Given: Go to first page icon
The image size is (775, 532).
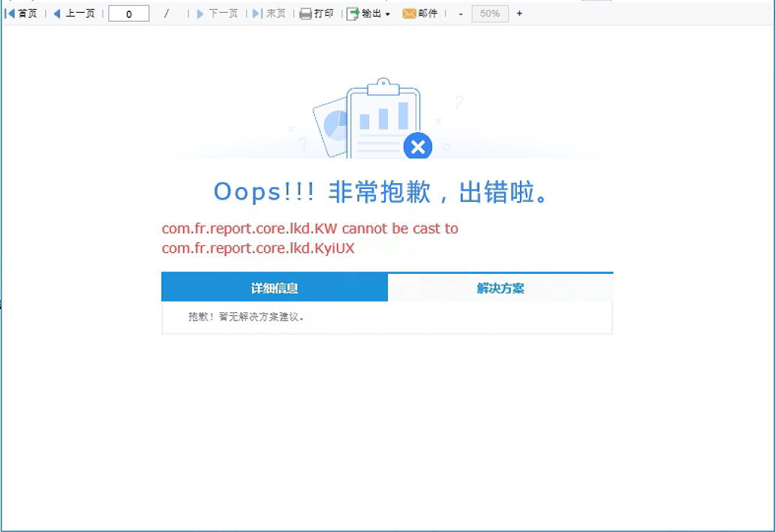Looking at the screenshot, I should click(x=10, y=14).
